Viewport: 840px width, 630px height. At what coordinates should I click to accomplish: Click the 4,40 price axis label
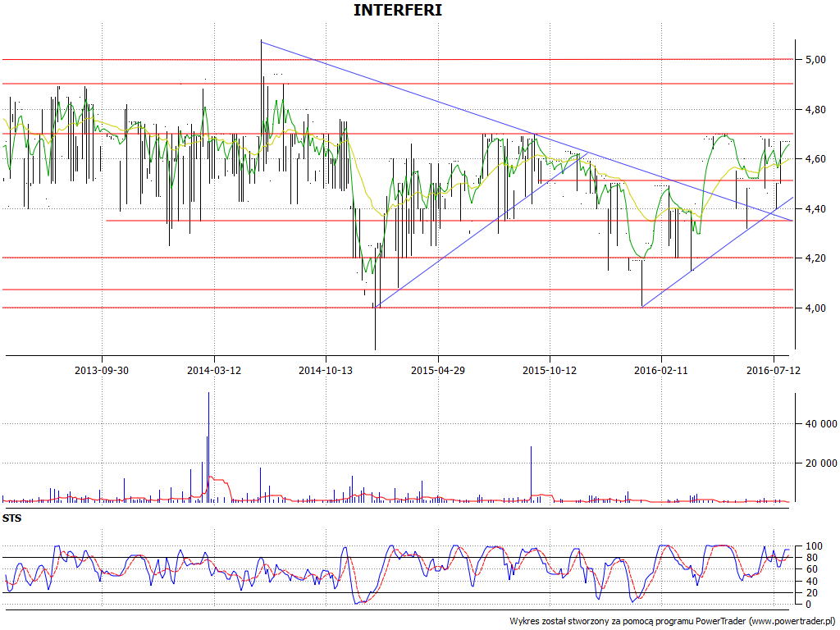815,209
